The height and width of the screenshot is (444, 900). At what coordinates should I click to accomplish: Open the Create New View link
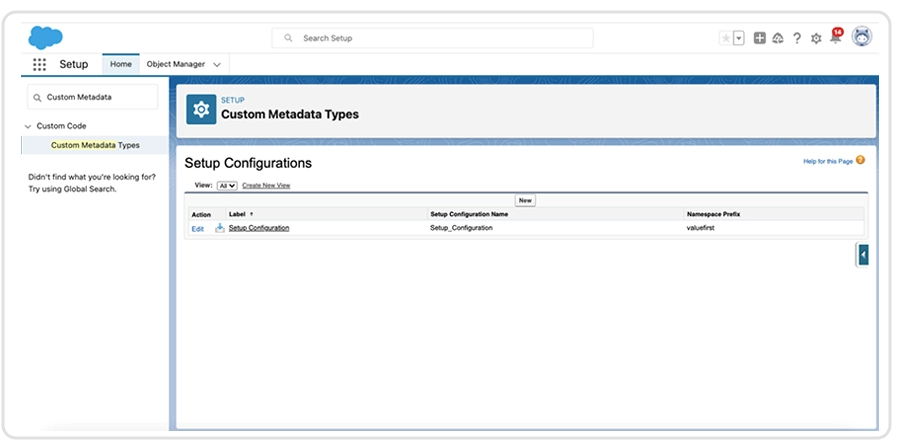[x=266, y=185]
